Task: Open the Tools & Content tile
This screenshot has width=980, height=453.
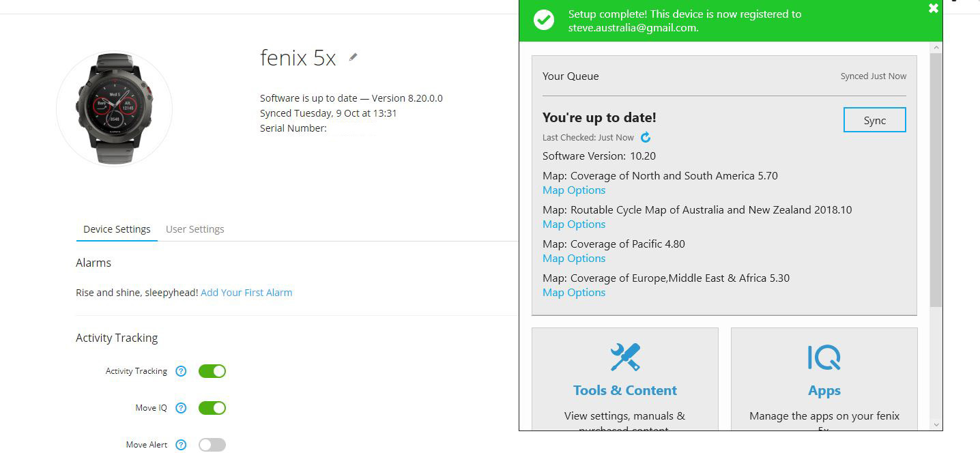Action: tap(625, 379)
